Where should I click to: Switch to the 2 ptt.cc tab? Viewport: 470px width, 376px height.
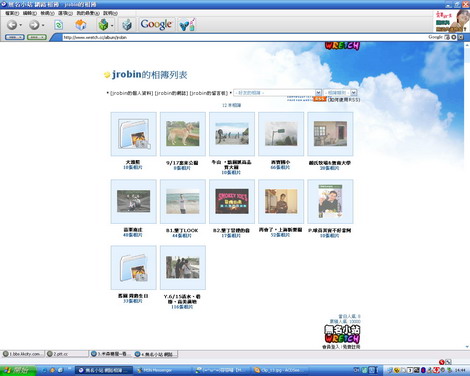[67, 354]
